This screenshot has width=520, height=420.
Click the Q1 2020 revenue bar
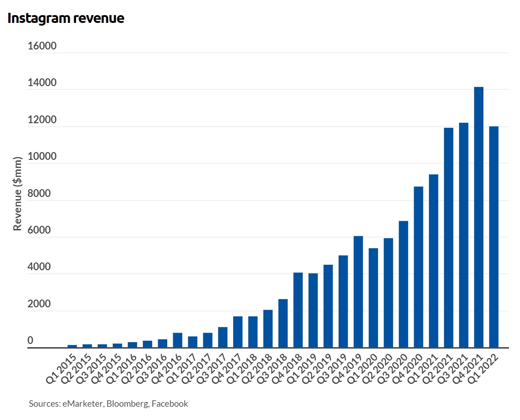click(x=373, y=298)
